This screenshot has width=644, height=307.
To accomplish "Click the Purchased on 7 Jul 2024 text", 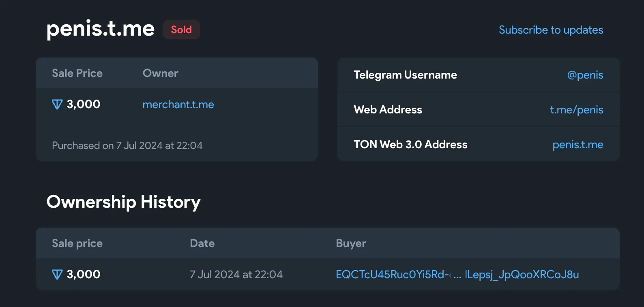I will (x=127, y=146).
